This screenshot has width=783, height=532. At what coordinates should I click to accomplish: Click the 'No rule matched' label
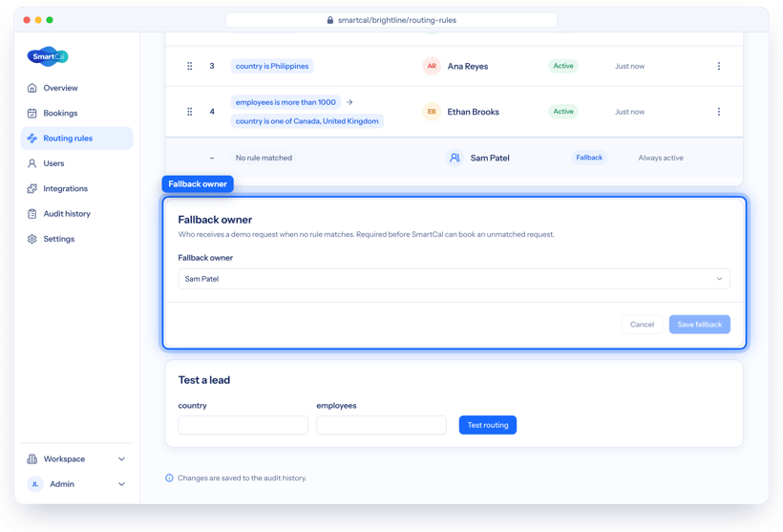[264, 158]
